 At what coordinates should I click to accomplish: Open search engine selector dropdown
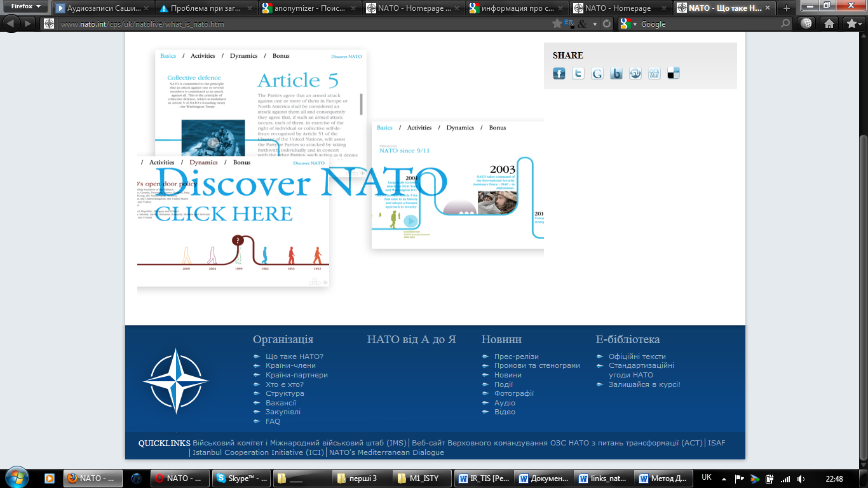point(628,24)
